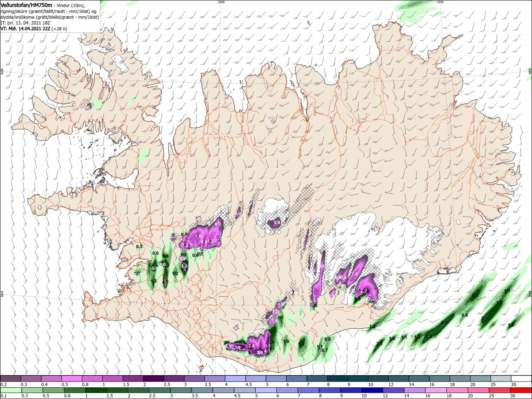This screenshot has width=532, height=399.
Task: Pick the grey-blue rain swatch from 3.5 to 4
Action: (x=202, y=390)
